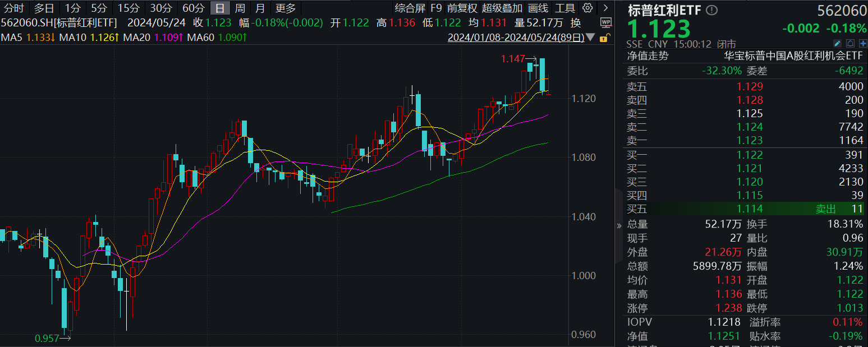Add to watchlist with plus icon
The height and width of the screenshot is (347, 868).
coord(862,43)
